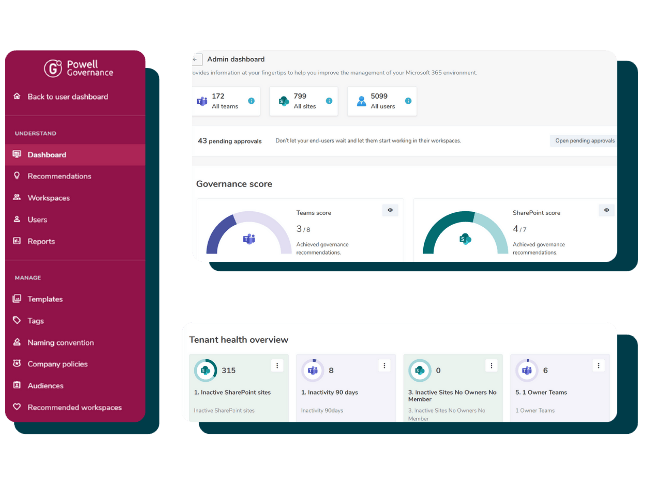
Task: Click the Templates icon in sidebar
Action: (17, 299)
